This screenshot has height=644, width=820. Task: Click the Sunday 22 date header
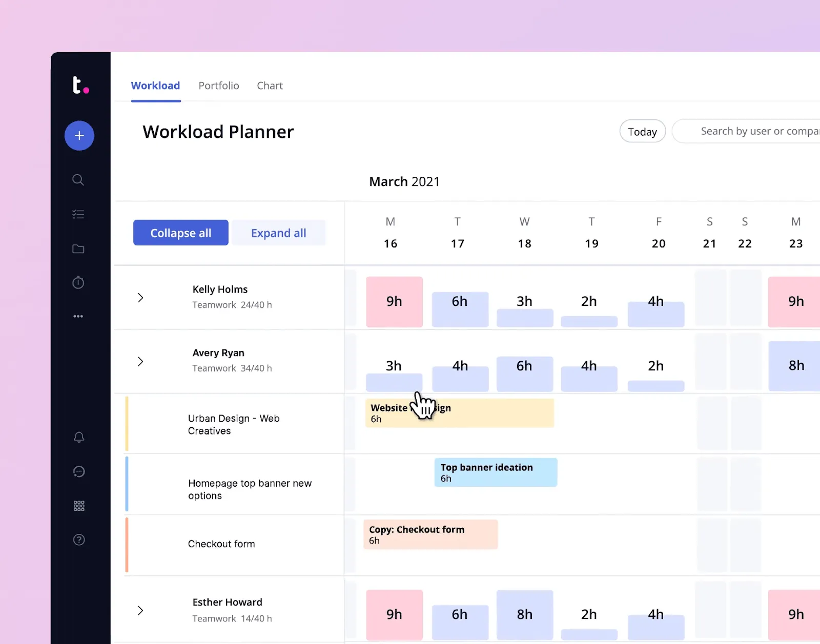point(745,233)
